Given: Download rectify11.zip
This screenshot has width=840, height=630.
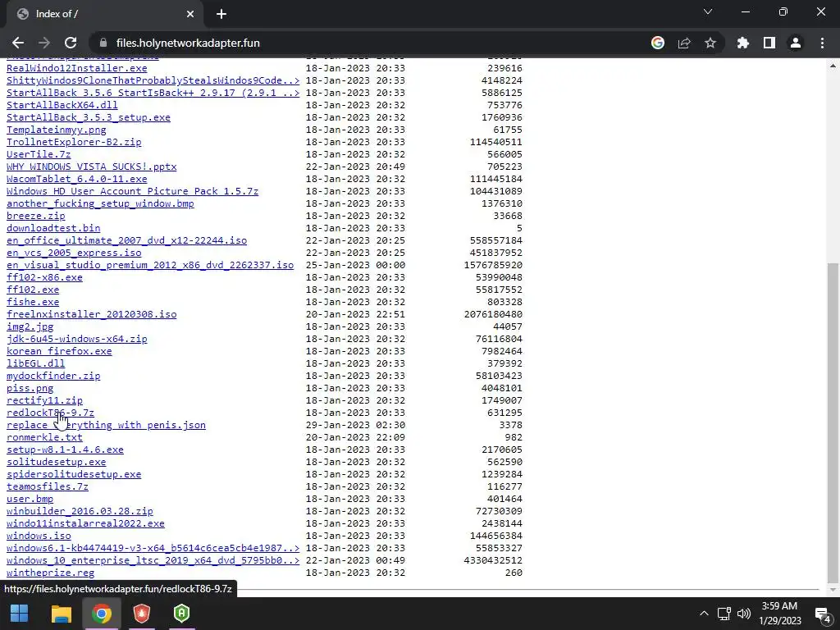Looking at the screenshot, I should 44,400.
